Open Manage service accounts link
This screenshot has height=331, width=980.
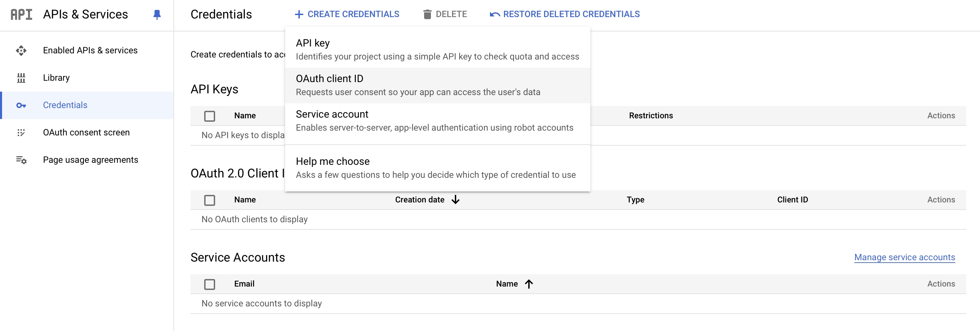click(x=905, y=257)
